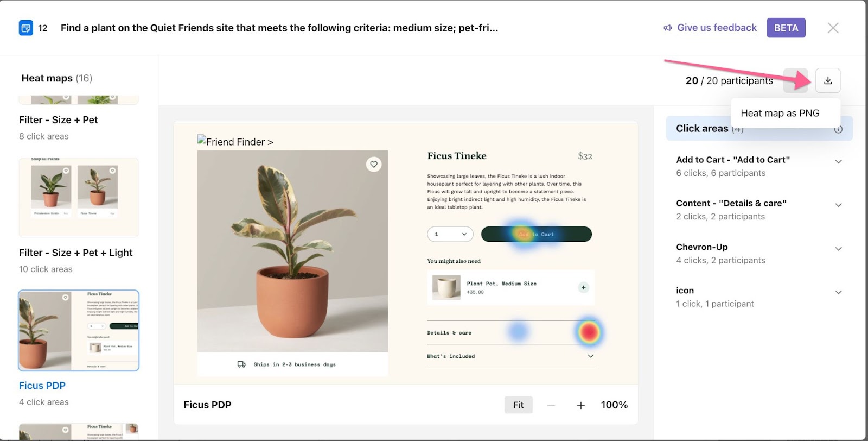Expand the Content Details & care entry
Image resolution: width=868 pixels, height=441 pixels.
pyautogui.click(x=838, y=205)
